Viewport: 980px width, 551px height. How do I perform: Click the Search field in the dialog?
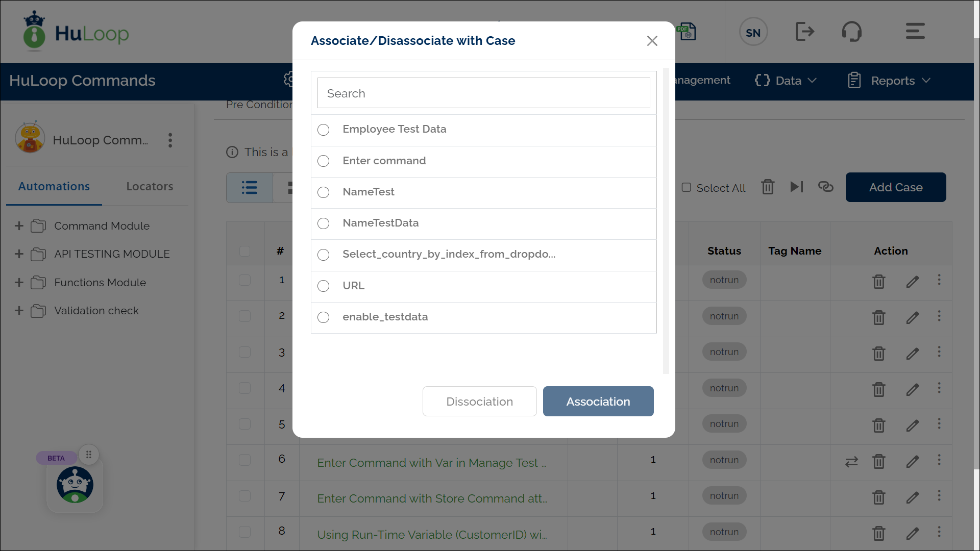click(483, 93)
